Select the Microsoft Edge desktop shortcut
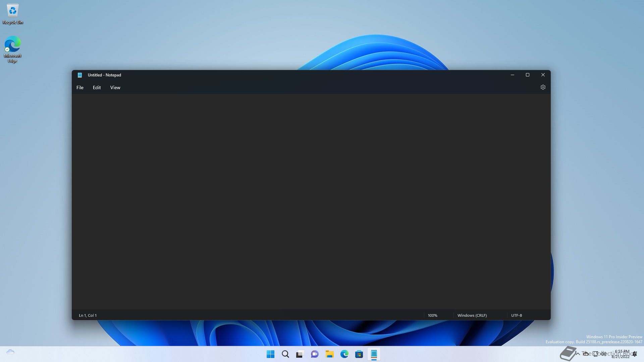Screen dimensions: 644x362 click(x=13, y=49)
